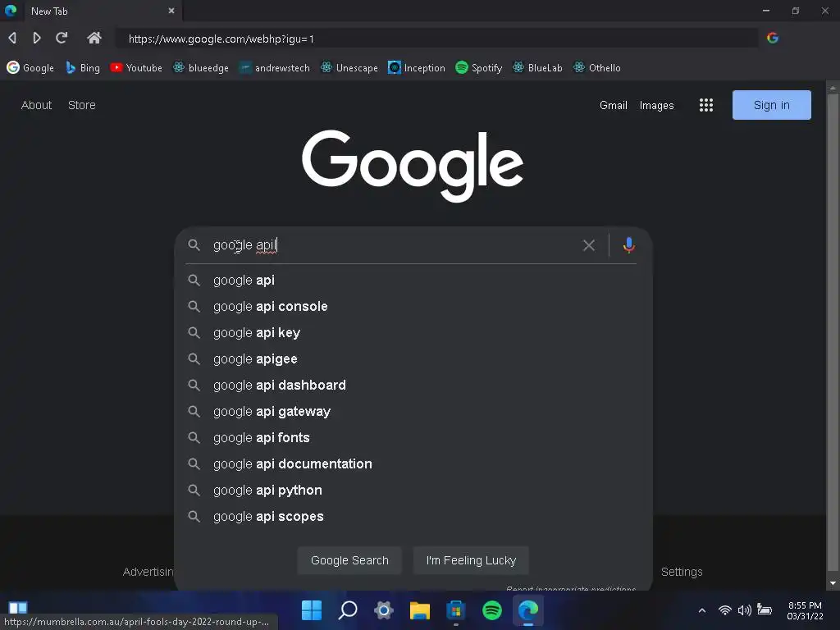Click the magnifier icon in the search box
Viewport: 840px width, 630px height.
click(x=194, y=245)
